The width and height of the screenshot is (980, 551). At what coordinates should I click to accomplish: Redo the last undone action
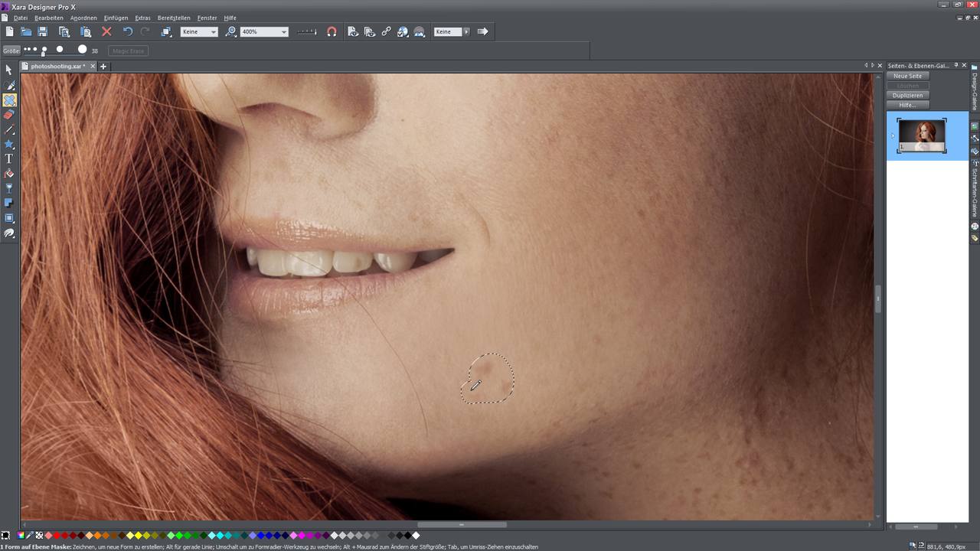pos(145,31)
